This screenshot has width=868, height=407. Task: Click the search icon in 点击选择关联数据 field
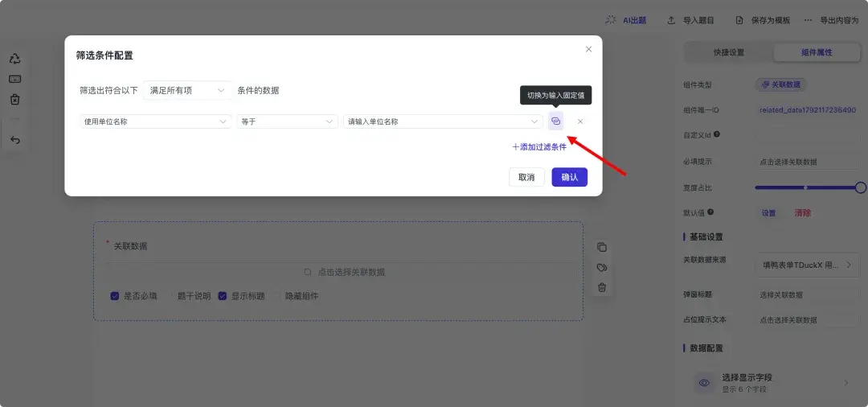click(x=309, y=272)
